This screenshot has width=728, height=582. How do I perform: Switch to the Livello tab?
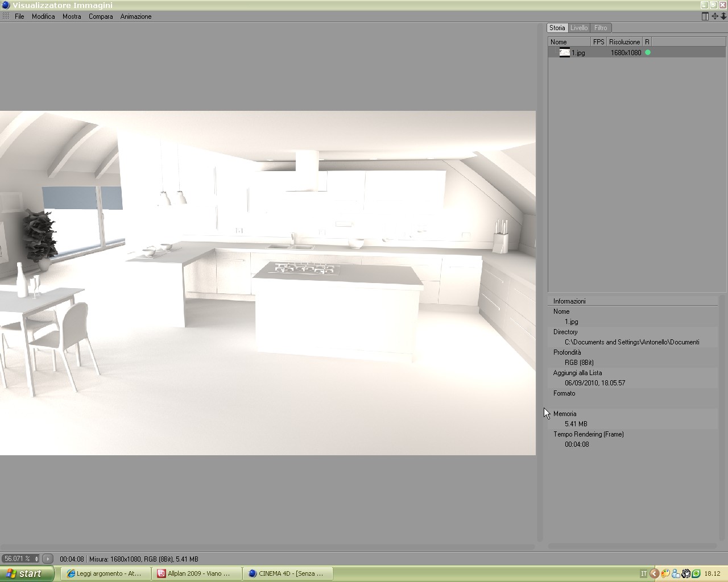[x=579, y=28]
